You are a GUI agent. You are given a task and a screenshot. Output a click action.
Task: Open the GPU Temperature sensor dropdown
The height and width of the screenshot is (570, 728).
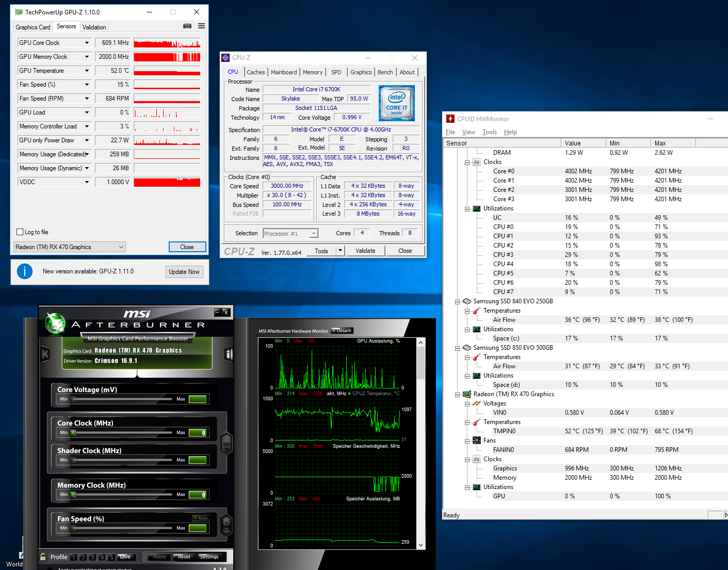click(x=87, y=71)
